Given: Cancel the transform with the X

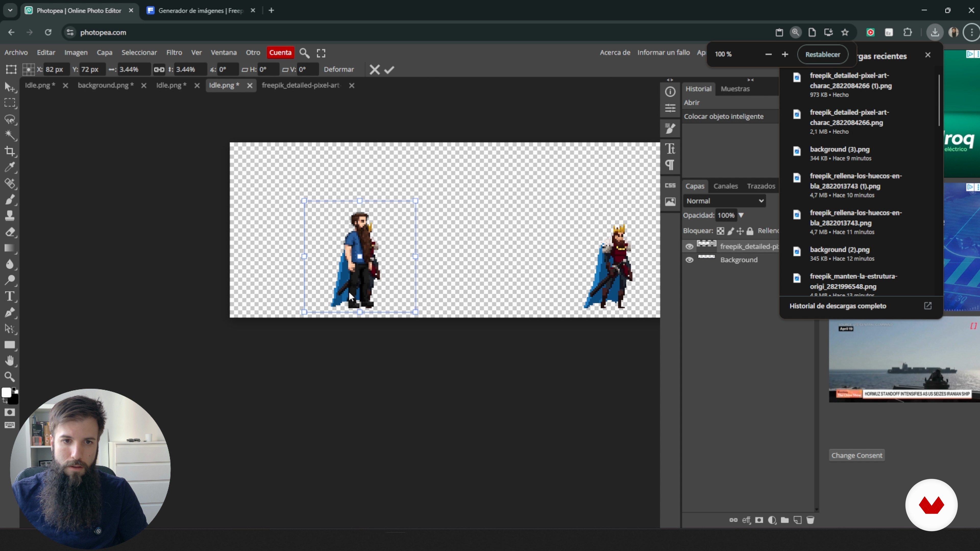Looking at the screenshot, I should click(375, 70).
